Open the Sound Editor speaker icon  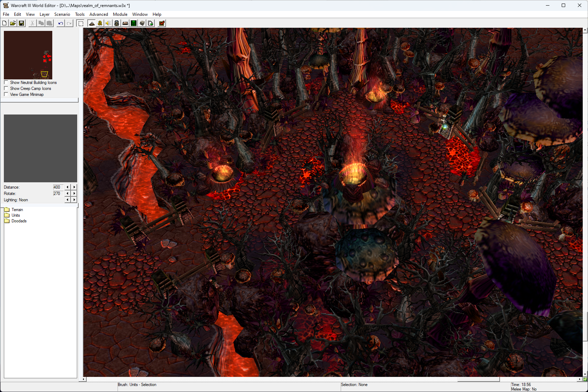[108, 23]
